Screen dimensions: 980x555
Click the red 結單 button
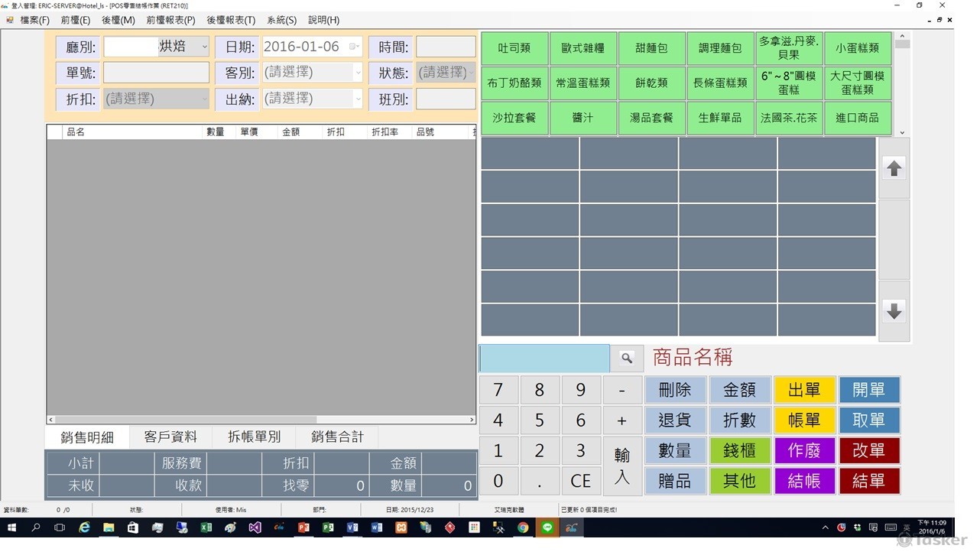tap(868, 481)
